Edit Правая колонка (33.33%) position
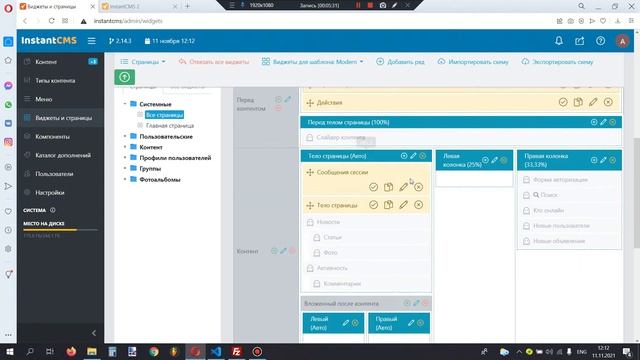The image size is (640, 360). 603,160
